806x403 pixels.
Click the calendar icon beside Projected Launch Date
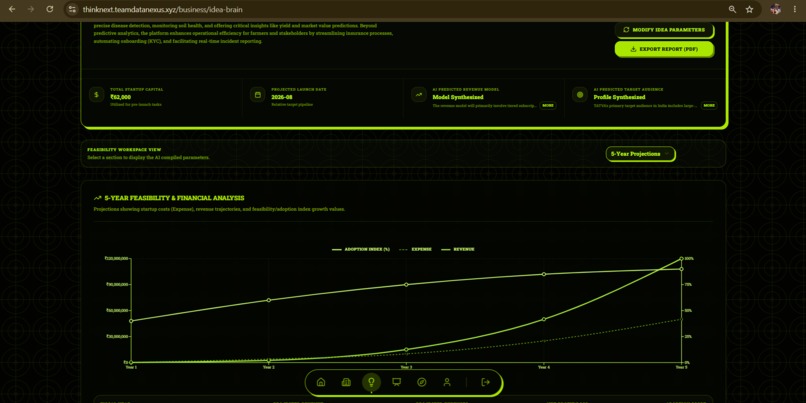(x=258, y=95)
